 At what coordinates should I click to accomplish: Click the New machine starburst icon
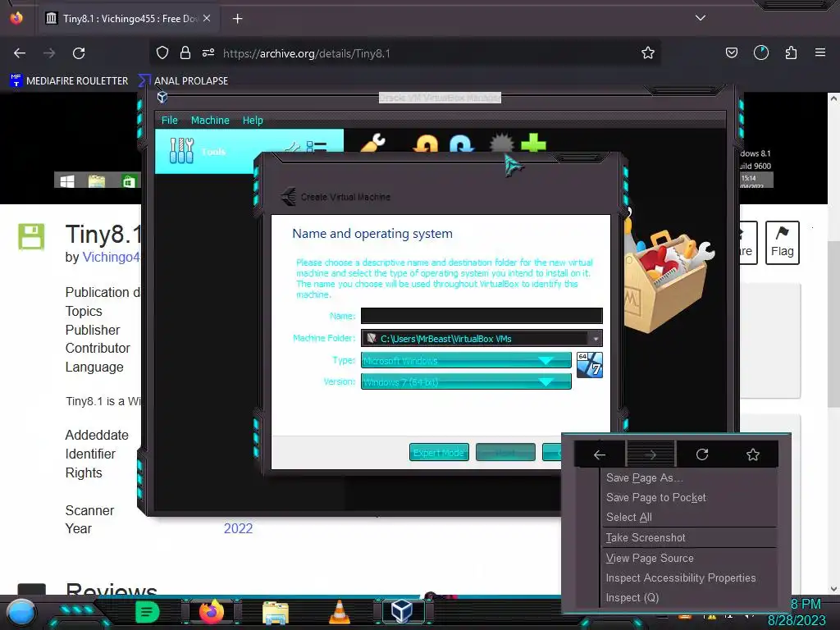[502, 143]
